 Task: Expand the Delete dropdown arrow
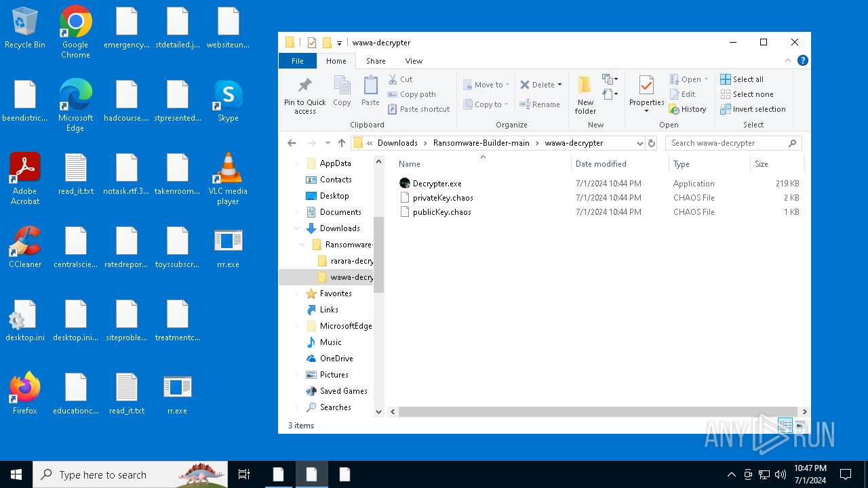click(559, 85)
